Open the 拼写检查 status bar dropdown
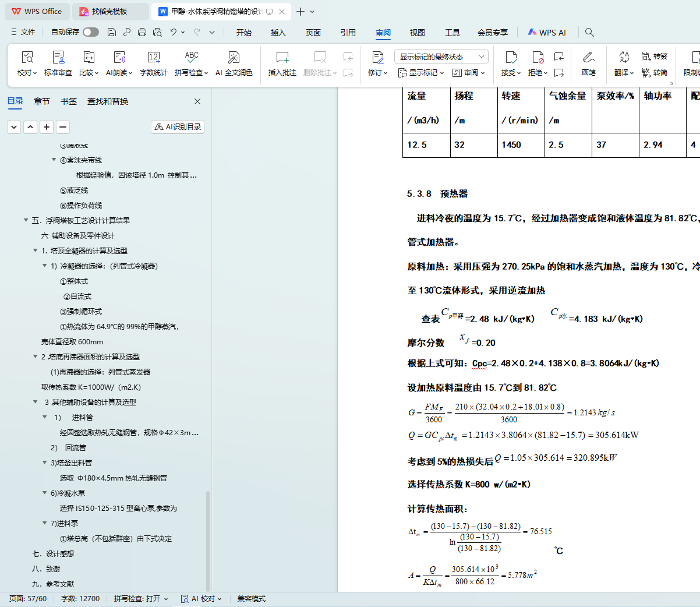700x607 pixels. tap(141, 598)
